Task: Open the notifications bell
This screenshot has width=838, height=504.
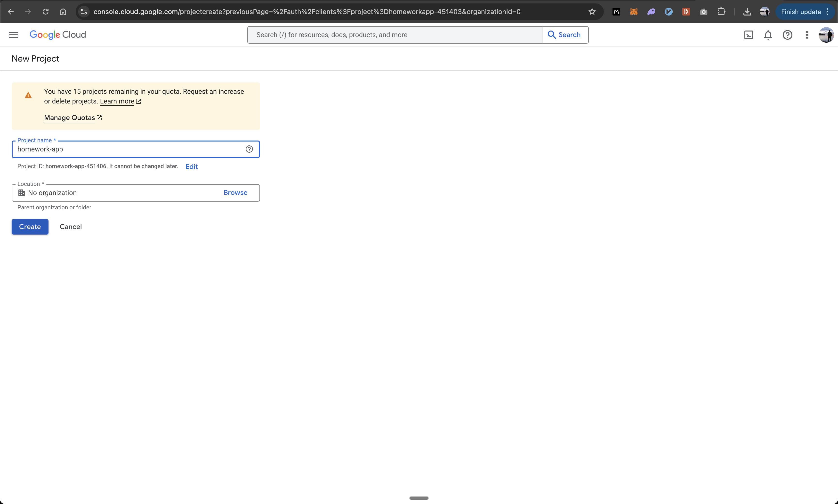Action: point(768,35)
